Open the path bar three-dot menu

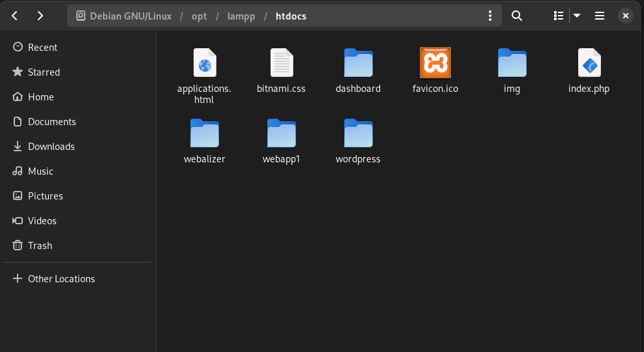(x=490, y=16)
